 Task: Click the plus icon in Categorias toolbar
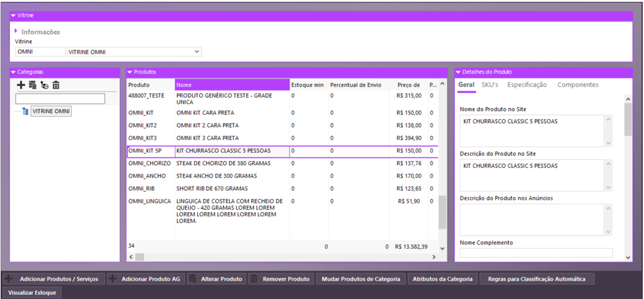21,86
